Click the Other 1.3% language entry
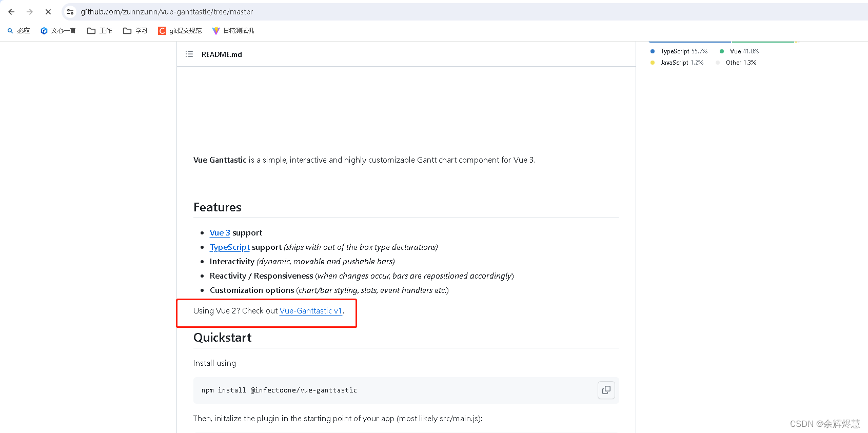868x433 pixels. coord(736,63)
